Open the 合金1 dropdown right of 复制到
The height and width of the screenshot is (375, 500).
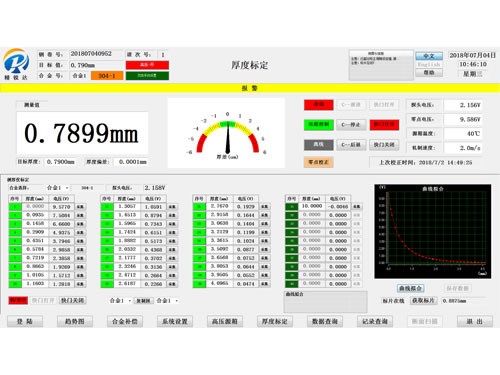pos(167,301)
